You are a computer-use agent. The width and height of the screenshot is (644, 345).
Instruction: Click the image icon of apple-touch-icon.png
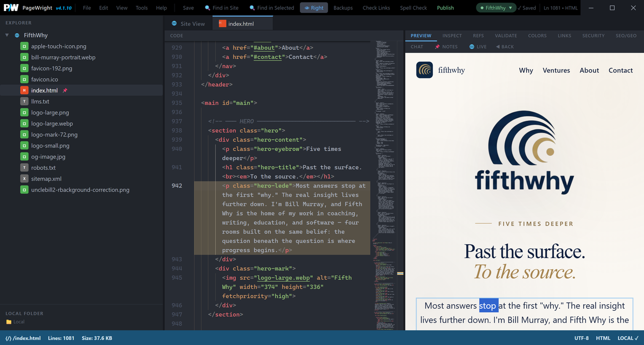coord(24,46)
